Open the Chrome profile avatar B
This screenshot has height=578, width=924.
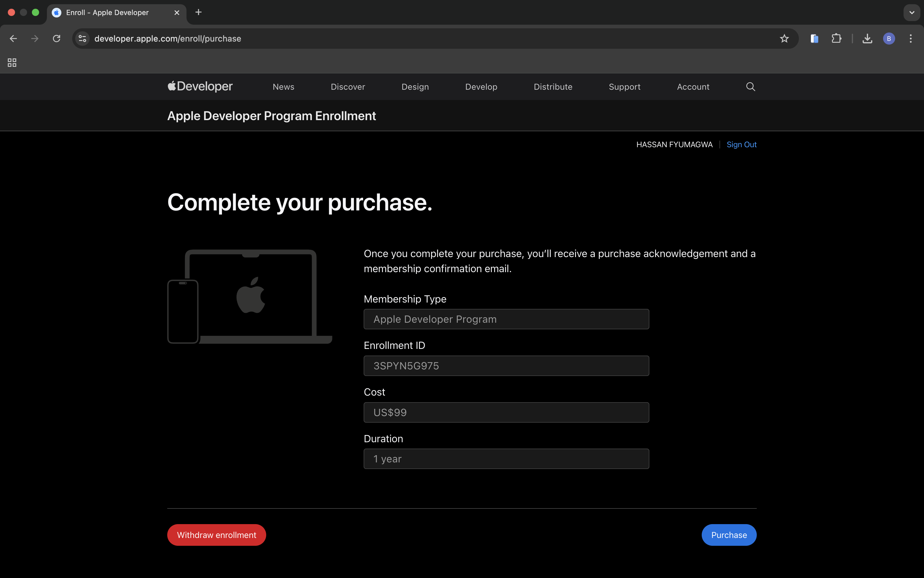click(x=889, y=39)
